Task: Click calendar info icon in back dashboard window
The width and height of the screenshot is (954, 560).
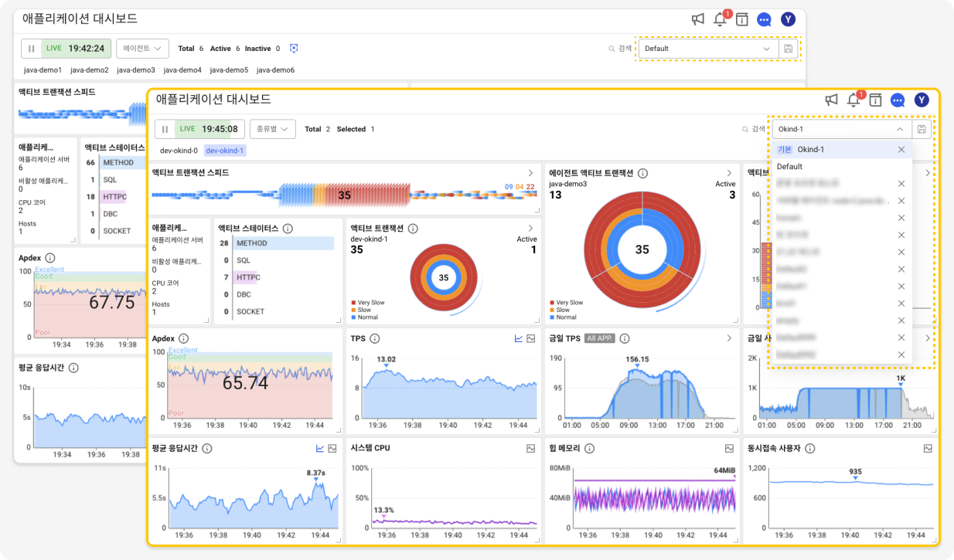Action: click(742, 19)
